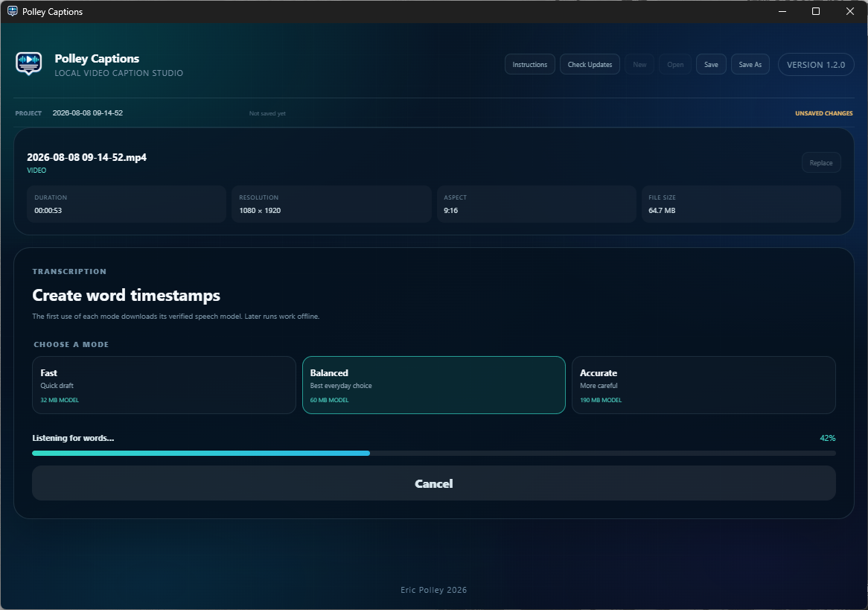Select the Accurate transcription mode
This screenshot has height=610, width=868.
[703, 385]
